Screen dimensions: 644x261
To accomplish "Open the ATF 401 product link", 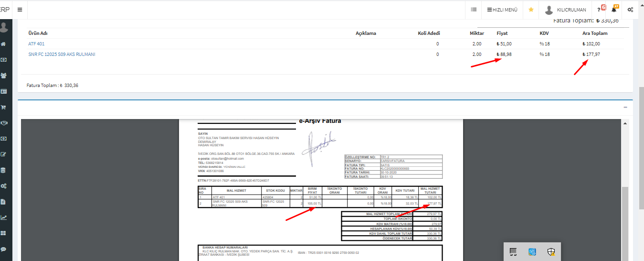I will [36, 43].
